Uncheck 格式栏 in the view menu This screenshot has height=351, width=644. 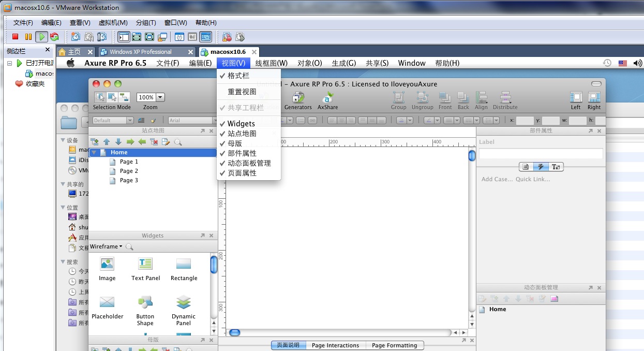(249, 76)
